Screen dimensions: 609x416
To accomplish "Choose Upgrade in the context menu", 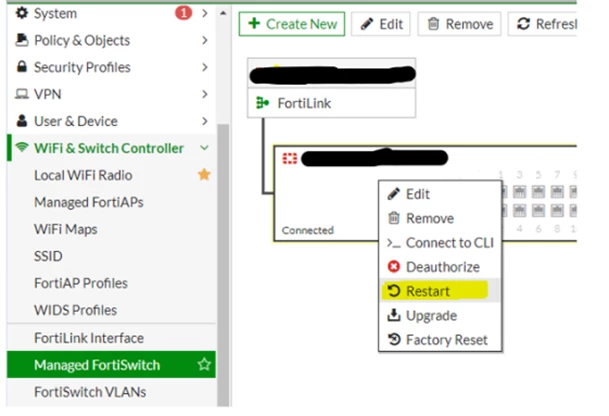I will [440, 315].
